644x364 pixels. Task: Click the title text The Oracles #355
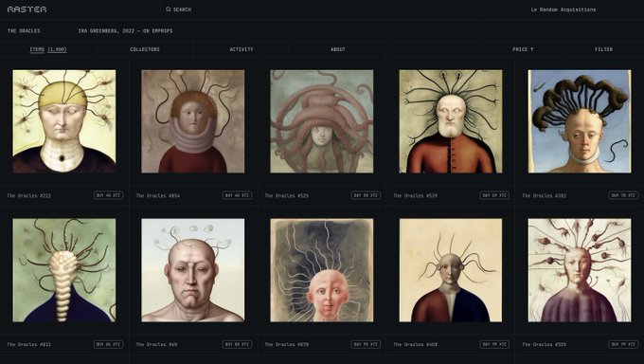tap(545, 345)
